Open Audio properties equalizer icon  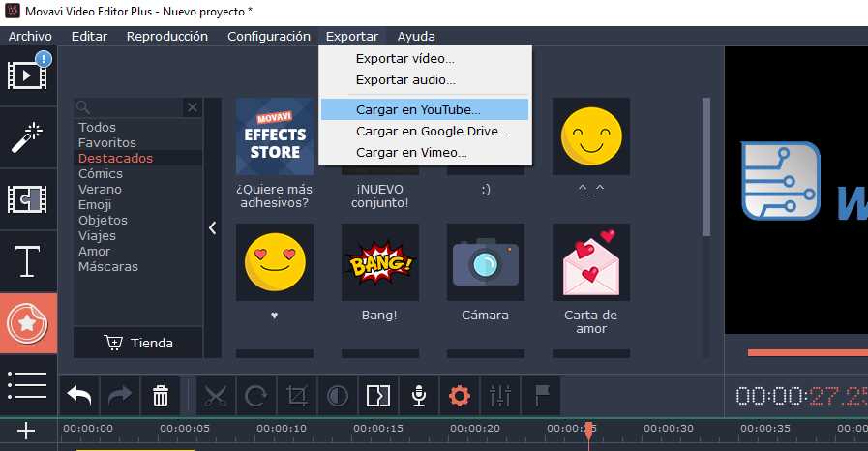pos(500,396)
